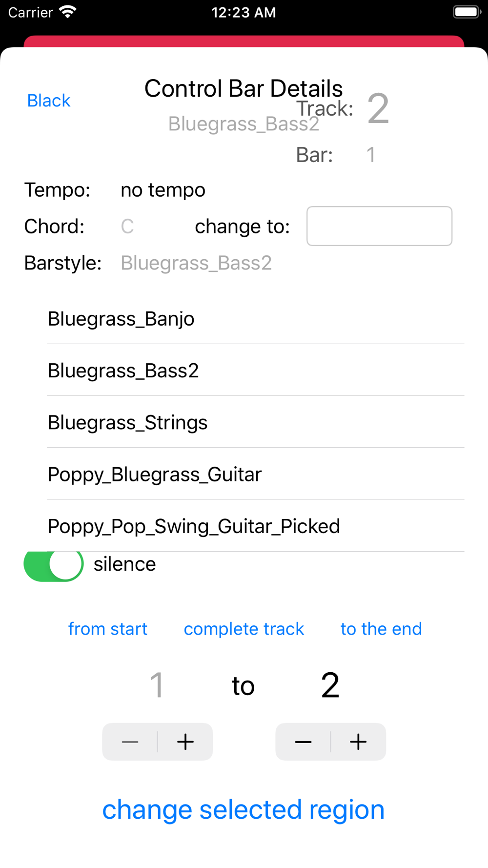488x868 pixels.
Task: Tap the grey Barstyle value Bluegrass_Bass2
Action: pyautogui.click(x=196, y=263)
